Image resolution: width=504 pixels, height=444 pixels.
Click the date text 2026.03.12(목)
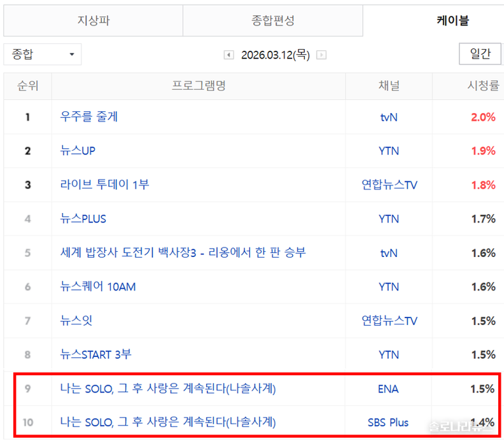(275, 55)
